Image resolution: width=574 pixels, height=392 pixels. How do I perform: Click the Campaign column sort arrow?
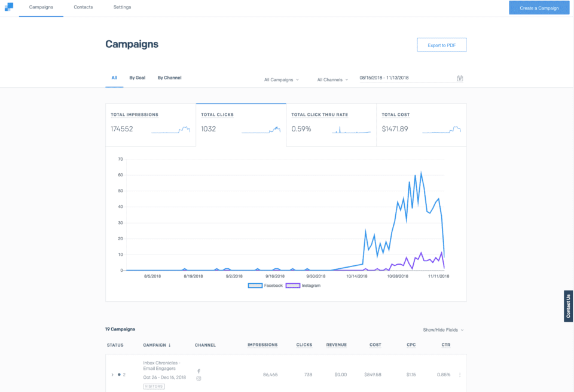169,345
